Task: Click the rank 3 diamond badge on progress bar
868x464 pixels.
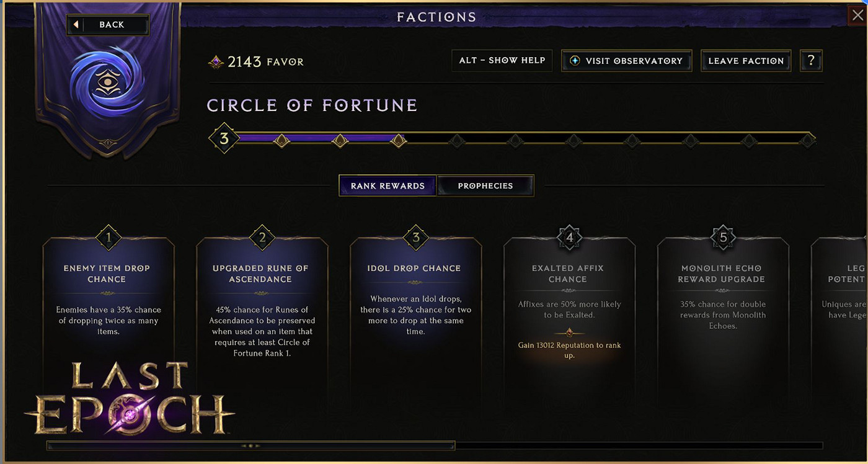Action: [x=224, y=139]
